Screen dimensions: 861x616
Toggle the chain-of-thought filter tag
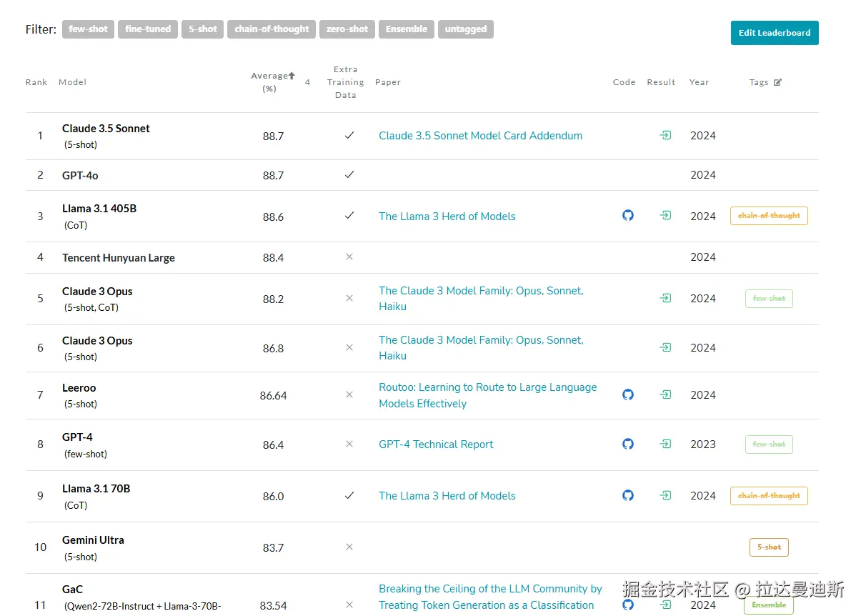272,29
